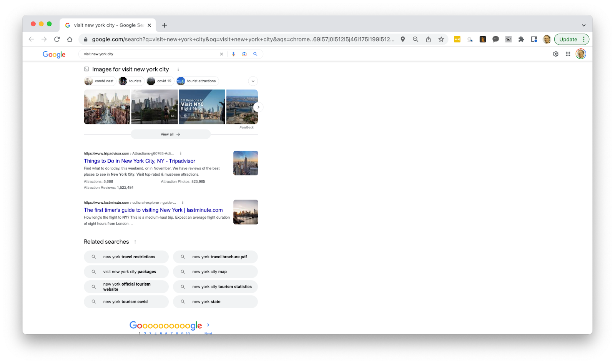Open the Google apps grid
This screenshot has width=615, height=364.
pos(568,54)
